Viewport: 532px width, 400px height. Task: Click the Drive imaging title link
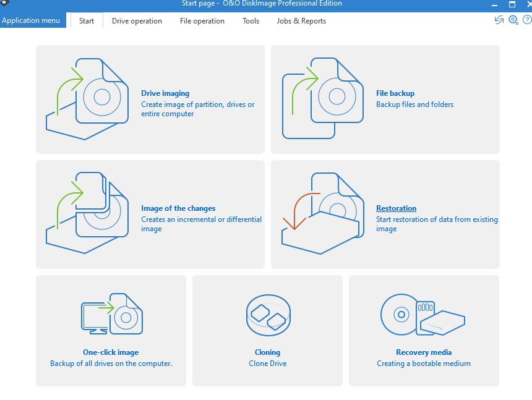tap(165, 93)
